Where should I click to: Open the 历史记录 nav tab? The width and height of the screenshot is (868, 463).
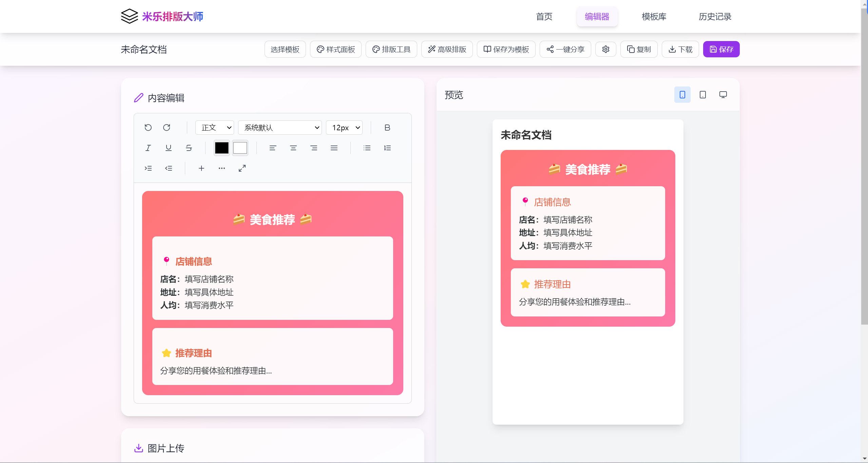pos(715,17)
